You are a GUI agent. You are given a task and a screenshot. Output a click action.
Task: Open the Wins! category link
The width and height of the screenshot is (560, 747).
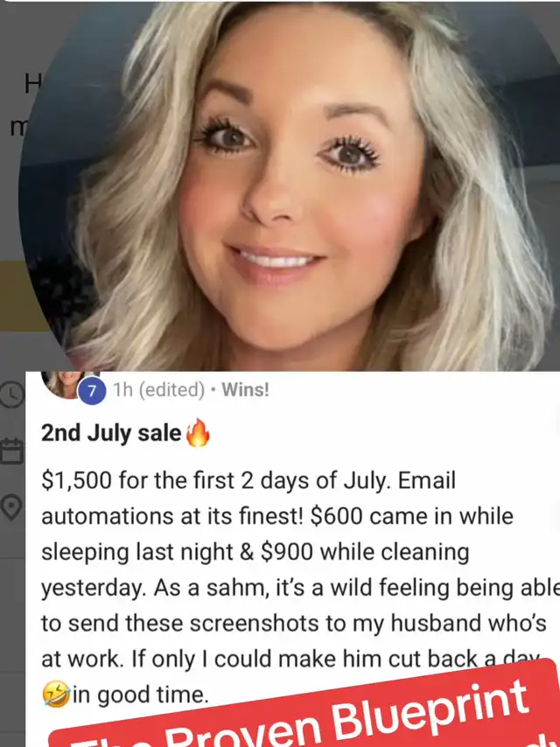tap(246, 390)
